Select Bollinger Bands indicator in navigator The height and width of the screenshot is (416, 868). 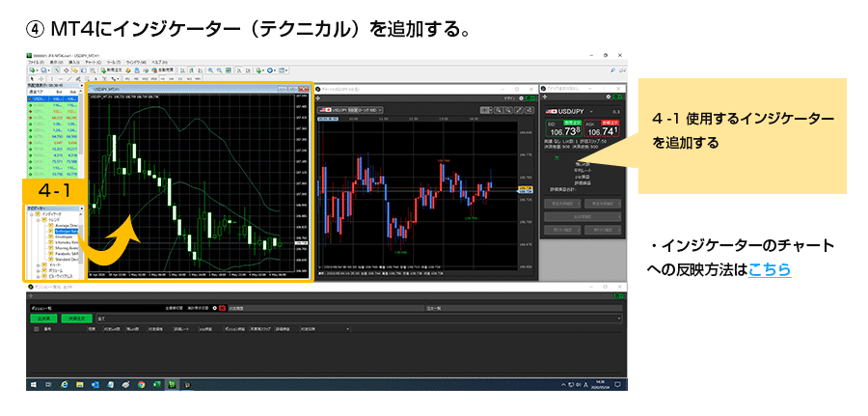67,231
